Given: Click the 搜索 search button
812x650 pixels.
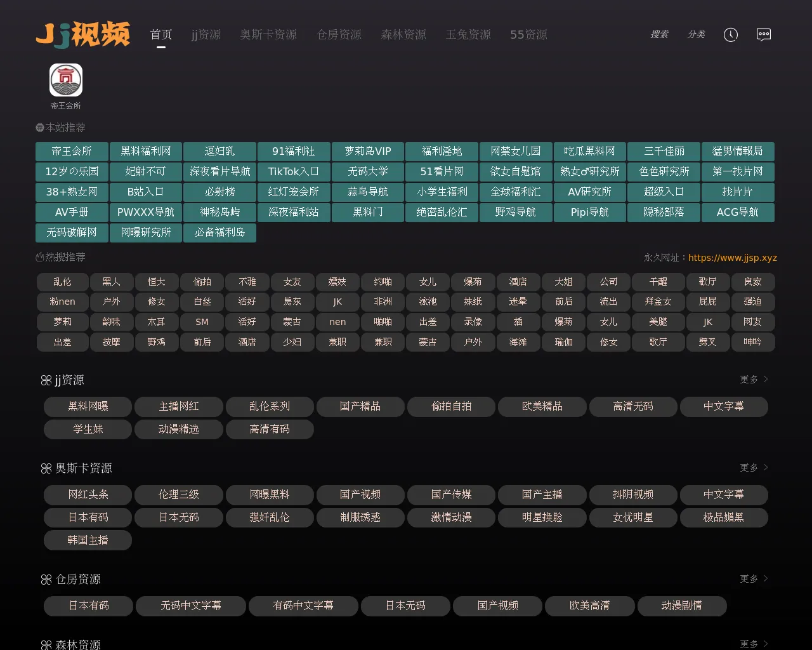Looking at the screenshot, I should coord(659,34).
